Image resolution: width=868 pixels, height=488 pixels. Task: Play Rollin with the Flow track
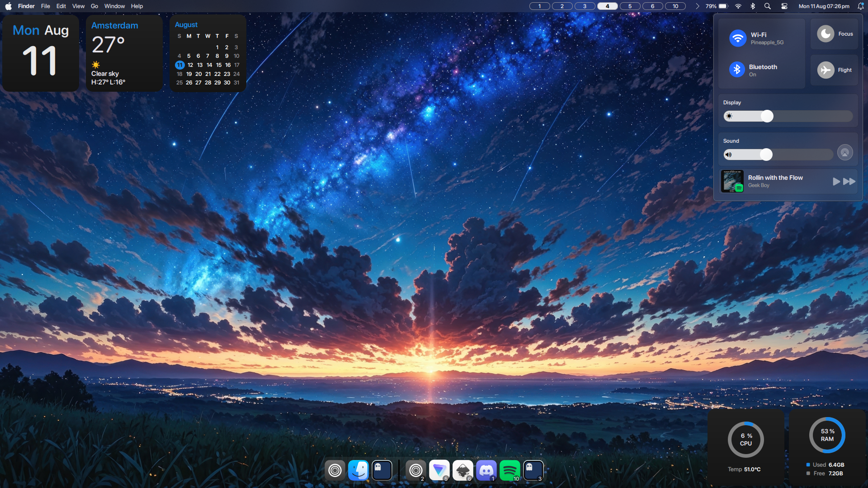(836, 182)
